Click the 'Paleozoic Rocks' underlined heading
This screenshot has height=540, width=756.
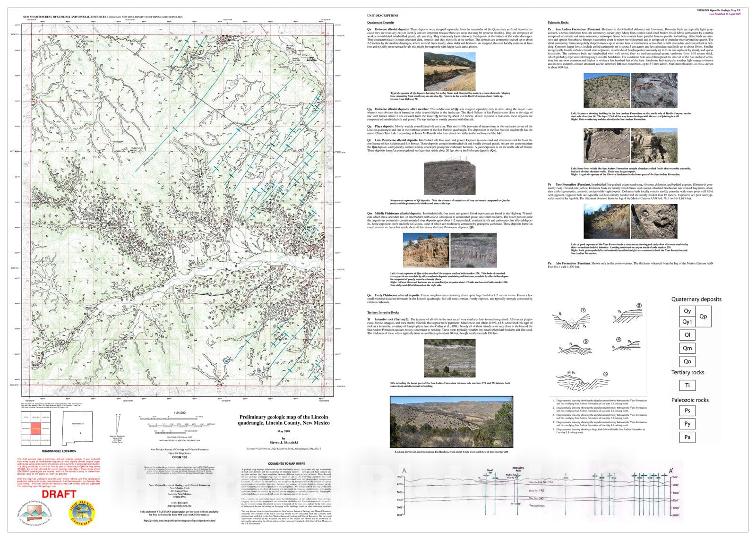pyautogui.click(x=558, y=23)
